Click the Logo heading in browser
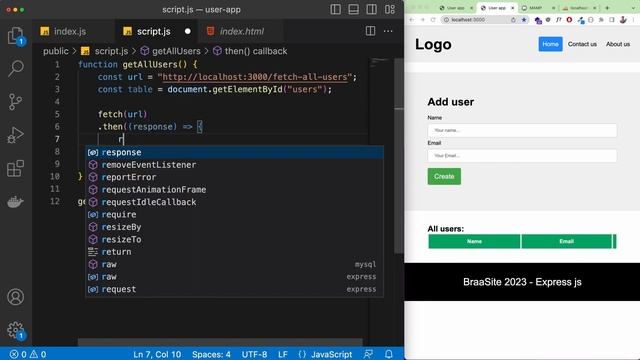640x360 pixels. (433, 44)
